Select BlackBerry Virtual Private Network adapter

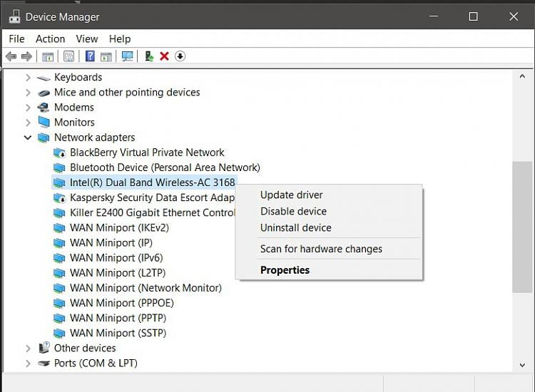pyautogui.click(x=147, y=153)
